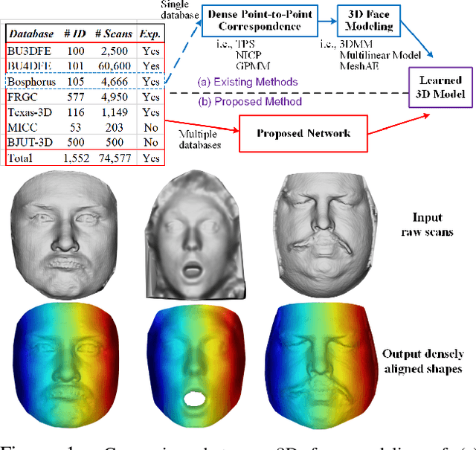Click the Output densely aligned shapes label
Viewport: 476px width, 450px height.
(423, 361)
